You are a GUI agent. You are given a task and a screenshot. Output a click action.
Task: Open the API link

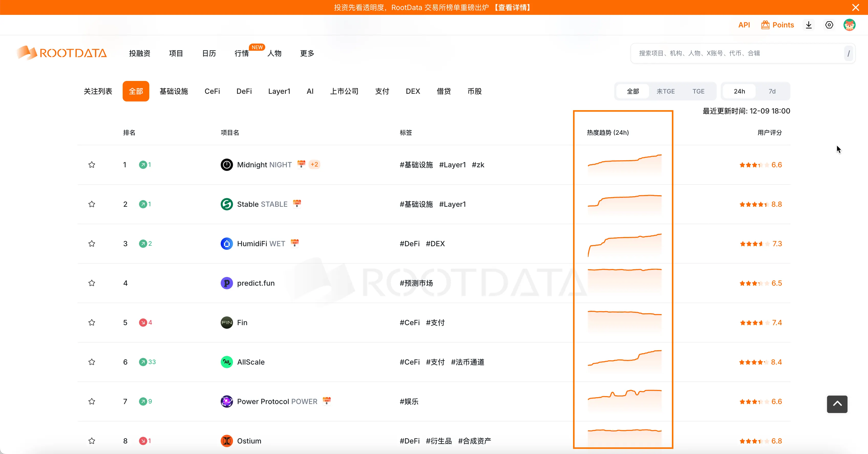pyautogui.click(x=744, y=25)
